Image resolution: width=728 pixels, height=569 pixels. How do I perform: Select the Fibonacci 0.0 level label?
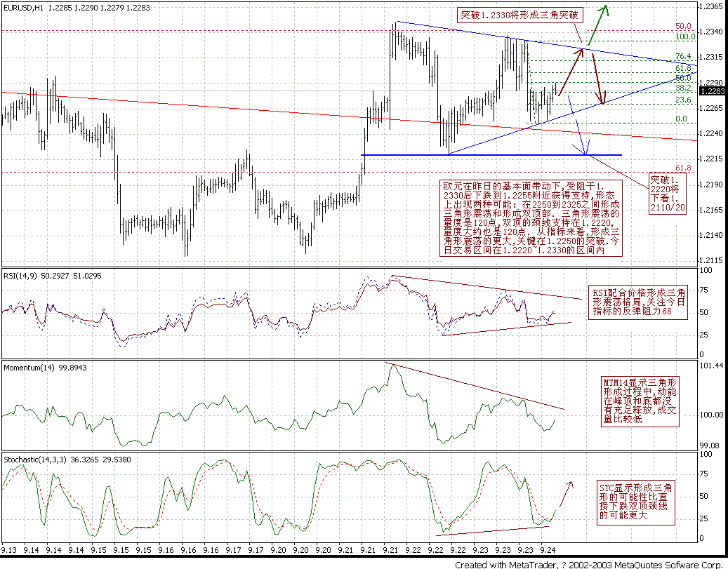pos(681,119)
